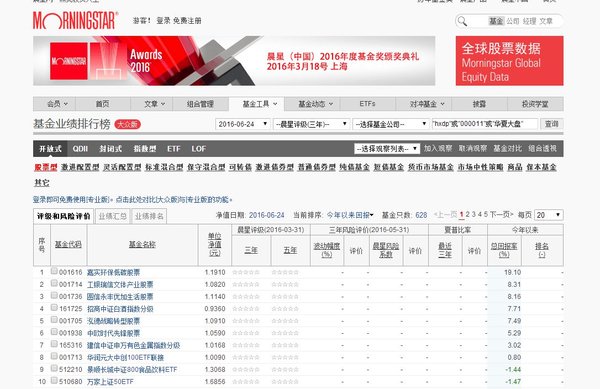The image size is (600, 389).
Task: Open fund 嘉实环保低碳股票 link
Action: pos(113,272)
